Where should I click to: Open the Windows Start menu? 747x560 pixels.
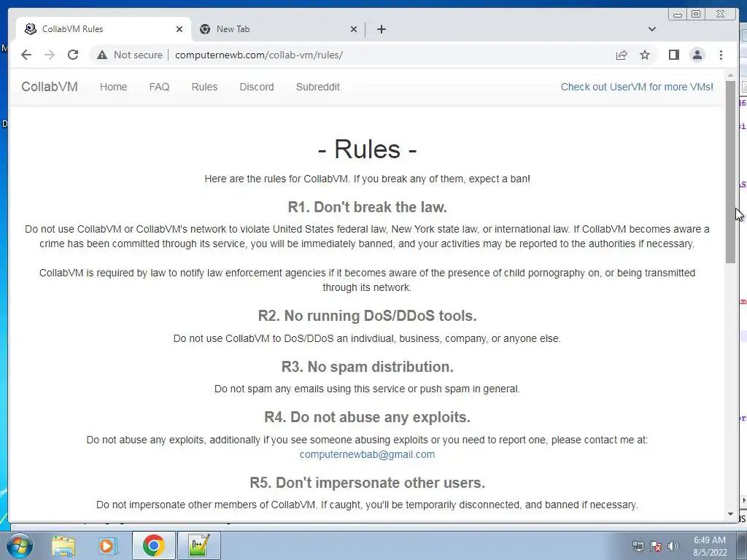pos(20,545)
